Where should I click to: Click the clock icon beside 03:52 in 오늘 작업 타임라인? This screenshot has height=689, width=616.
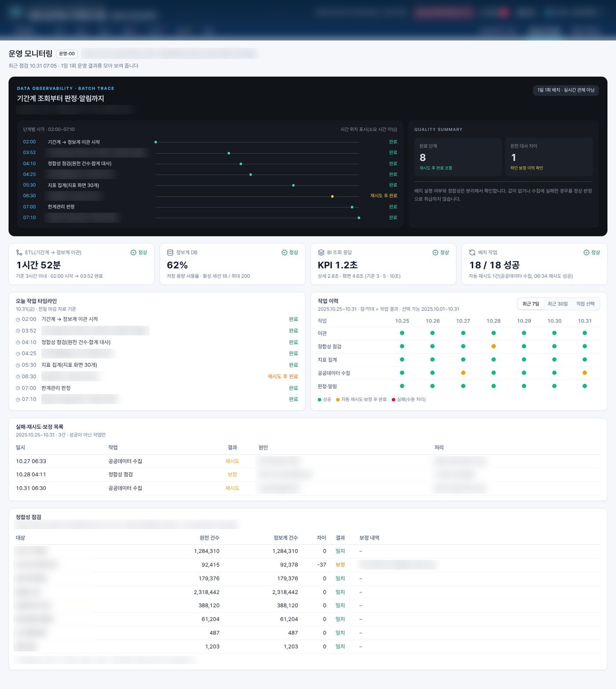point(18,331)
